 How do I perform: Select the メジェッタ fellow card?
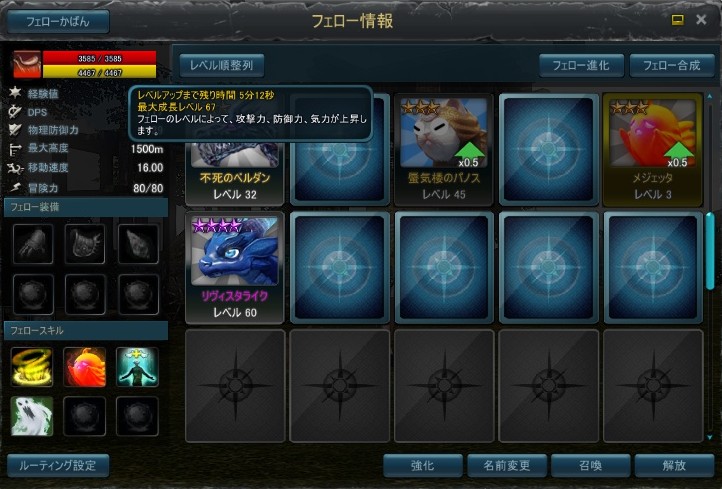pyautogui.click(x=652, y=150)
